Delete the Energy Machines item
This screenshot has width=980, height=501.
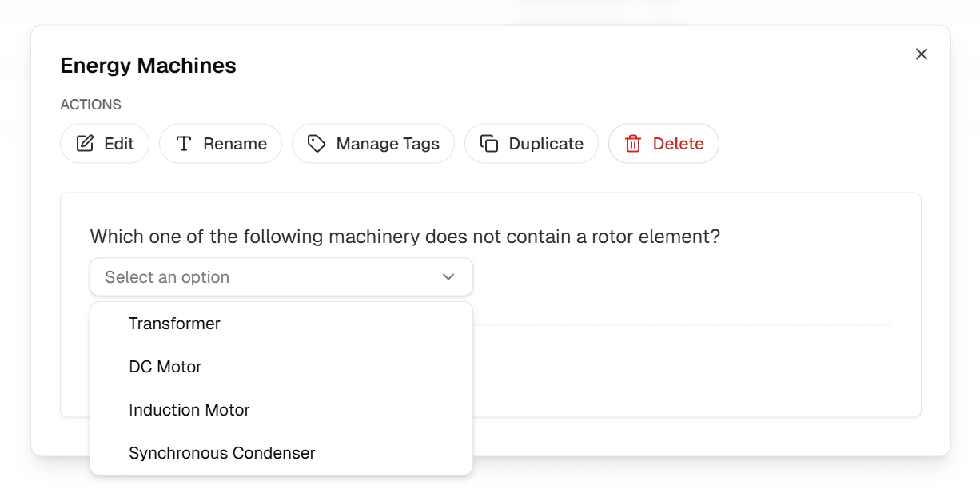pyautogui.click(x=663, y=144)
